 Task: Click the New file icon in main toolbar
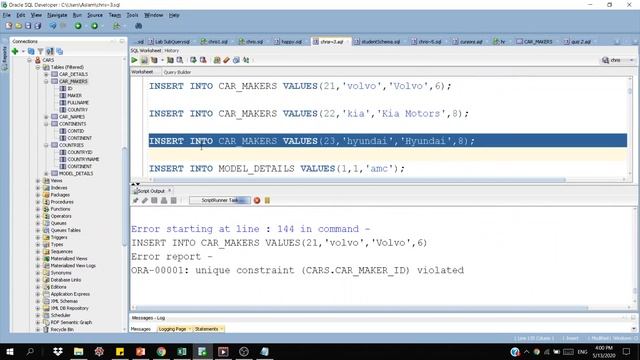[9, 26]
